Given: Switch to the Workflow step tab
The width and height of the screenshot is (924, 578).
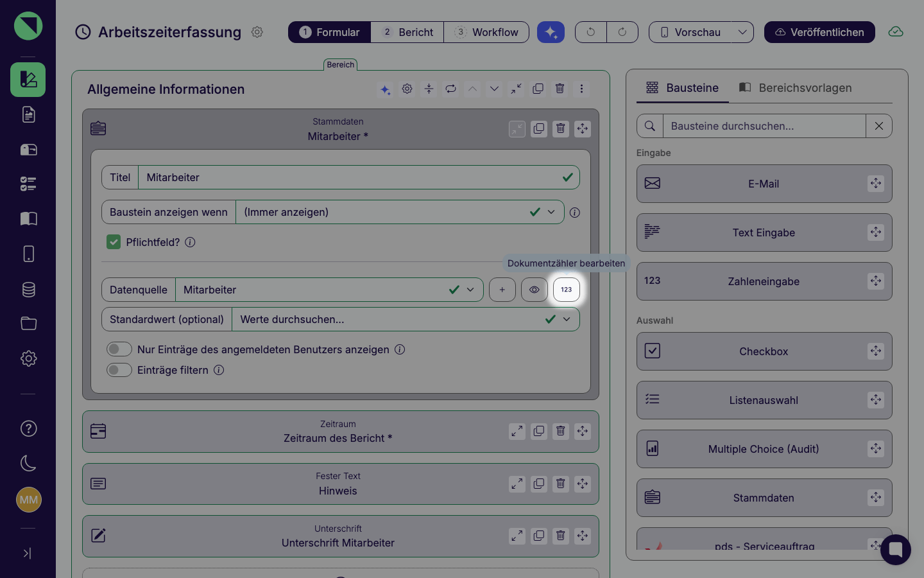Looking at the screenshot, I should pyautogui.click(x=486, y=32).
